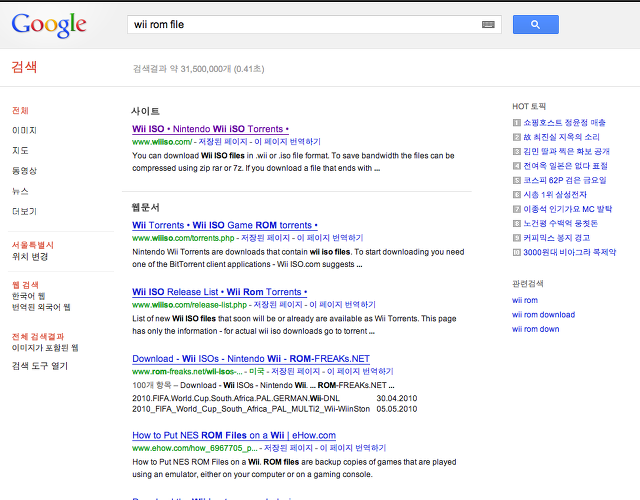Open 'Wii ISO • Nintendo Wii ISO Torrents' result

210,129
